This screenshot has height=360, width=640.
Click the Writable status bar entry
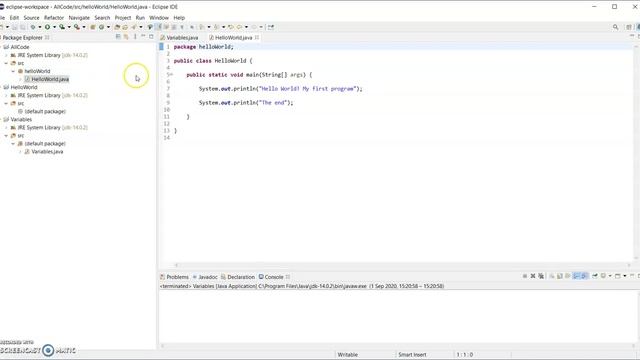[348, 355]
